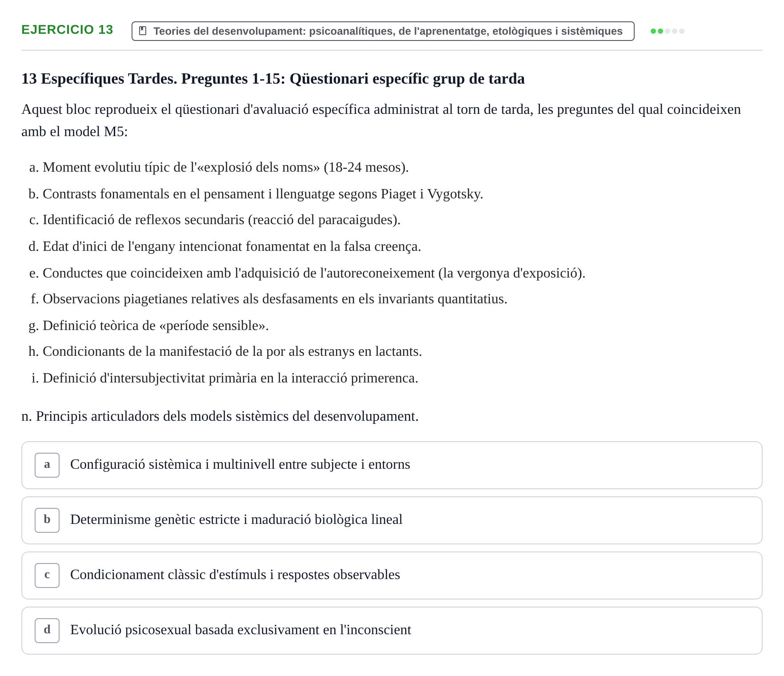The height and width of the screenshot is (676, 784).
Task: Click the letter box 'c' of the third answer
Action: click(x=47, y=575)
